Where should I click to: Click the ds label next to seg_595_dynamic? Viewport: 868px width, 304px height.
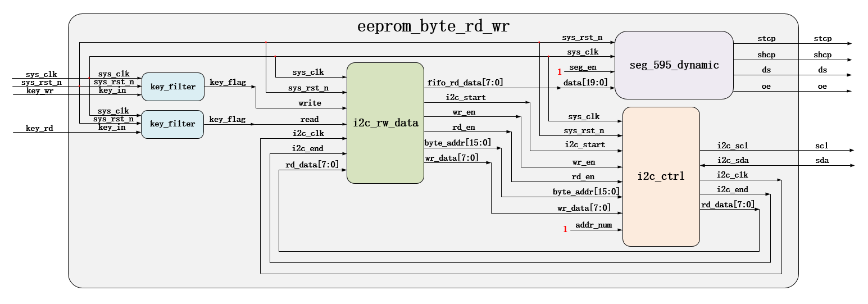[x=766, y=70]
